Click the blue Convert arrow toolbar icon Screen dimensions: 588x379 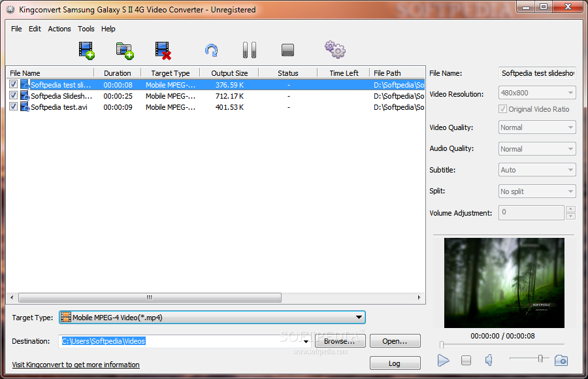point(211,50)
